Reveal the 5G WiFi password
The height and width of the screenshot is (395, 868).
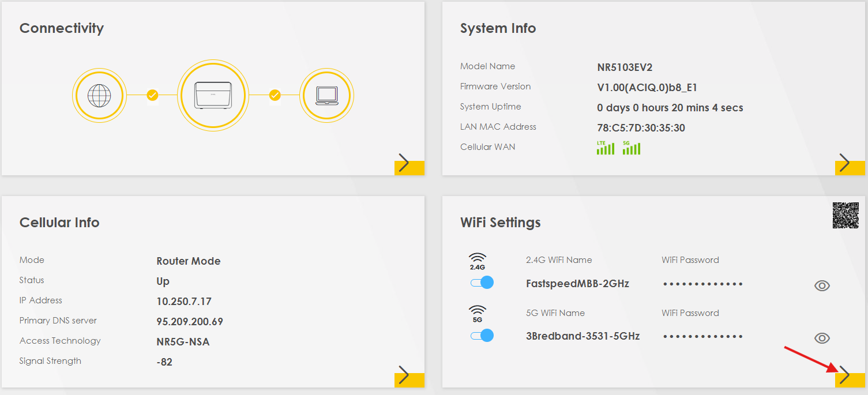pos(822,338)
